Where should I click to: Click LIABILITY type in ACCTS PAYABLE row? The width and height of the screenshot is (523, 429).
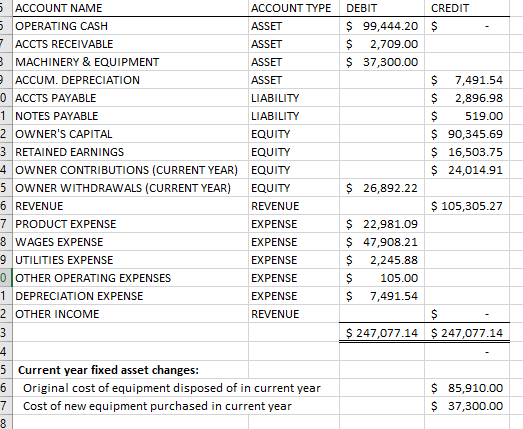tap(294, 98)
